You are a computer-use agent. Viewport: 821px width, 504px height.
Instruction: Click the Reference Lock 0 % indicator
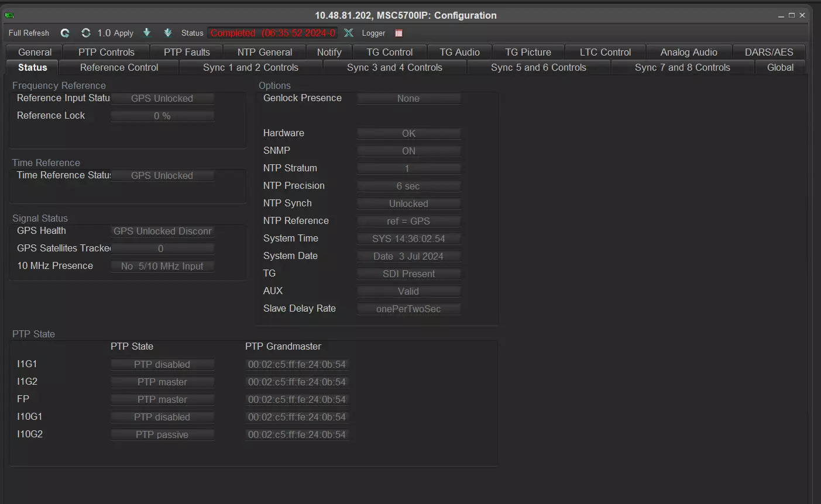(162, 116)
